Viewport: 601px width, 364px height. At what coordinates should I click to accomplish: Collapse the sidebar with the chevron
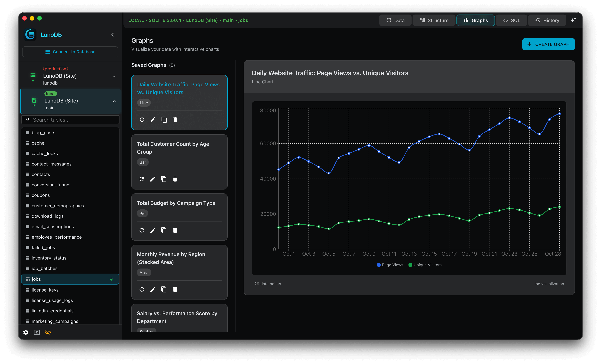pos(113,35)
